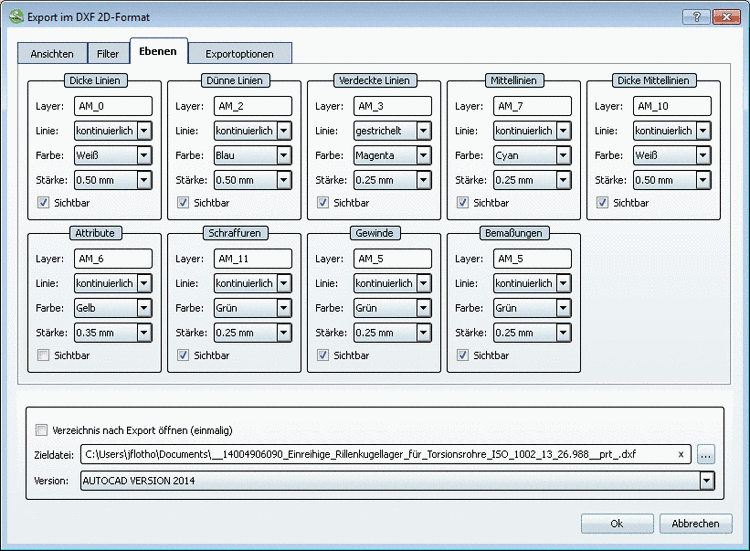
Task: Toggle Sichtbar for Schraffuren
Action: pos(183,355)
